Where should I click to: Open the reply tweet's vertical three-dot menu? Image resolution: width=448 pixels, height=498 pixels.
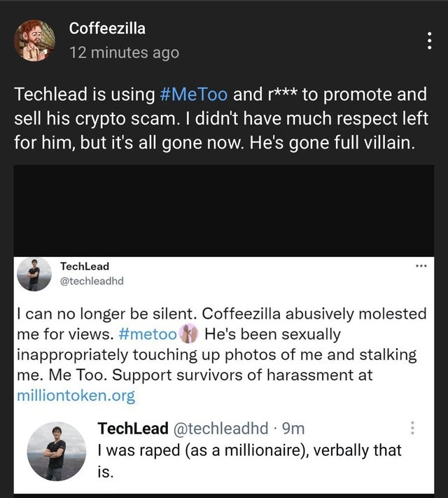pyautogui.click(x=412, y=427)
